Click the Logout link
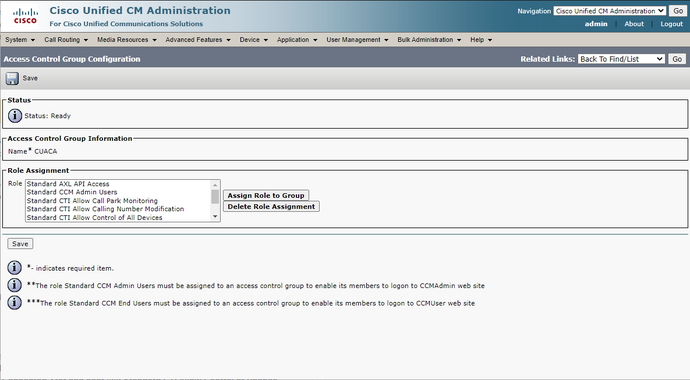This screenshot has height=380, width=690. pyautogui.click(x=672, y=24)
